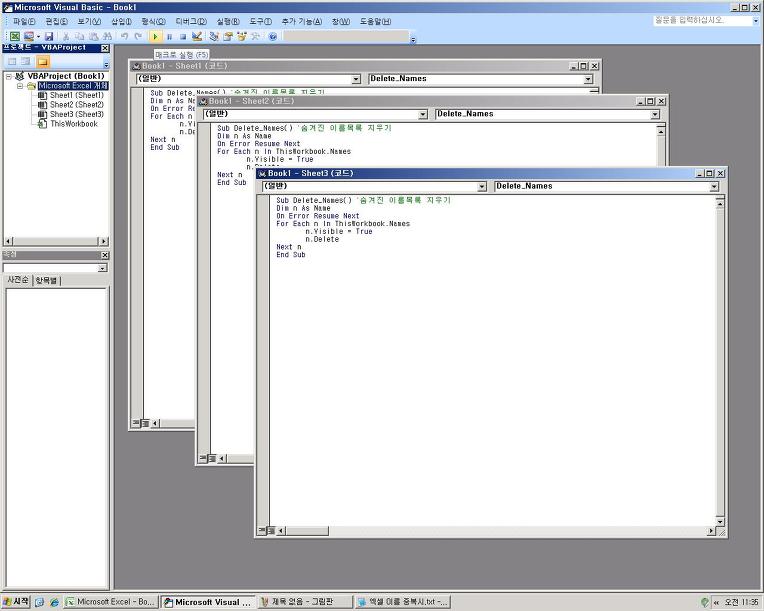
Task: Toggle Folders view in Project panel
Action: (42, 62)
